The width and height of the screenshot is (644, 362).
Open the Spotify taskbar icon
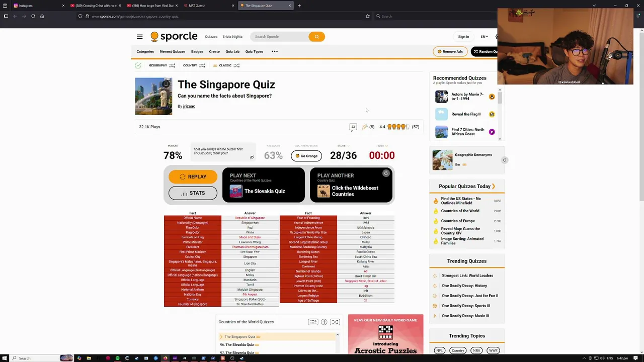click(x=117, y=358)
